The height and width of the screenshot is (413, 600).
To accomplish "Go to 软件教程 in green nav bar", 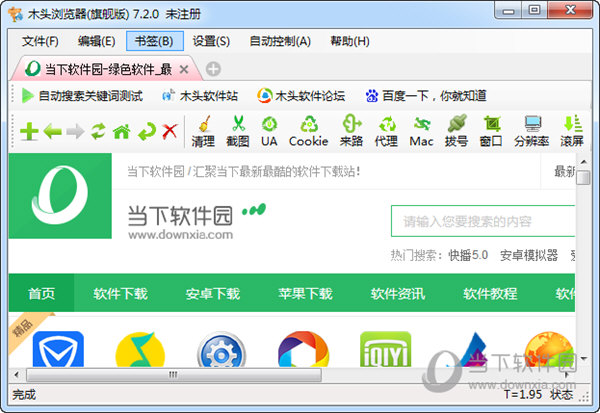I will coord(490,294).
